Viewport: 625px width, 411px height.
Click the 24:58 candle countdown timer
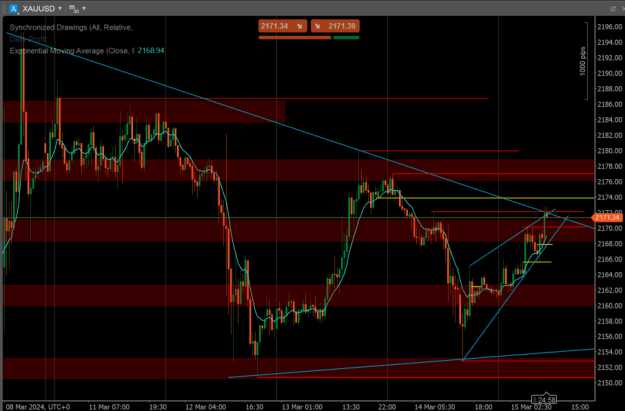(x=544, y=399)
